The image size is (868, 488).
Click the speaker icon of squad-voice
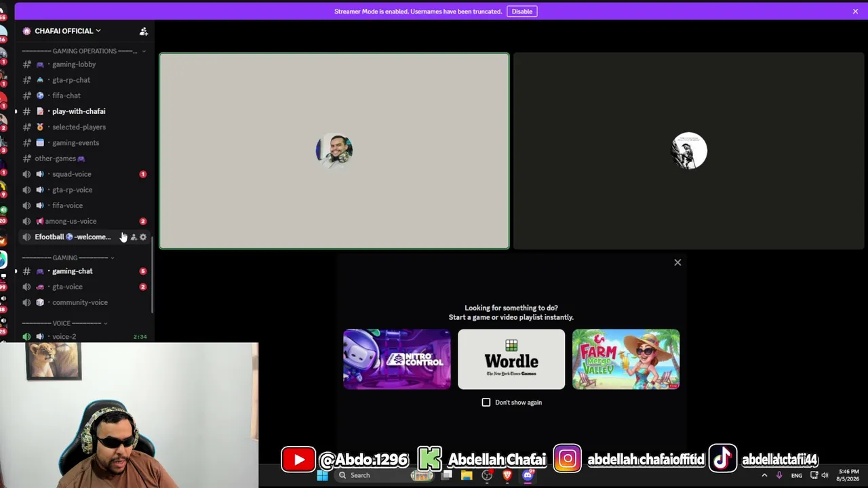click(x=26, y=174)
